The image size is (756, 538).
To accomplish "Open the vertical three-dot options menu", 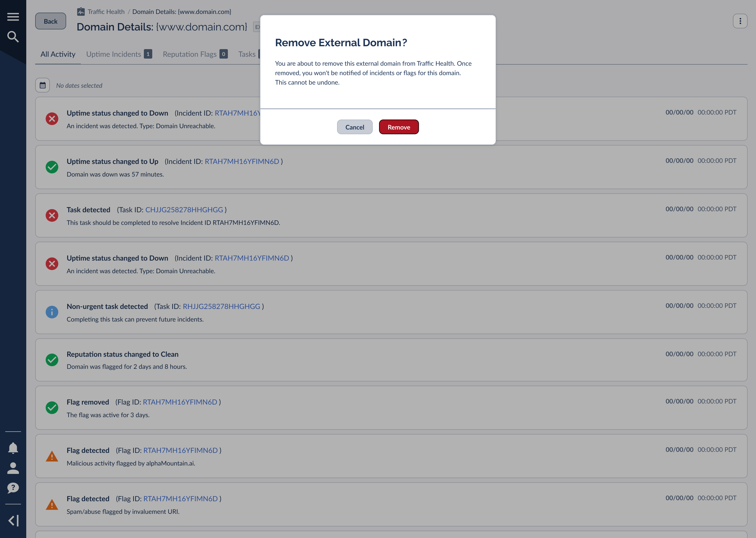I will coord(740,21).
